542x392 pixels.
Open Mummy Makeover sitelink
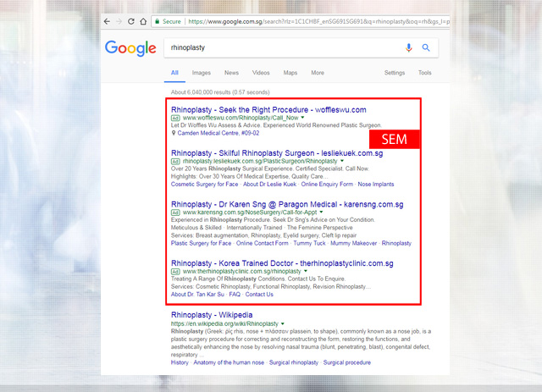click(x=354, y=243)
